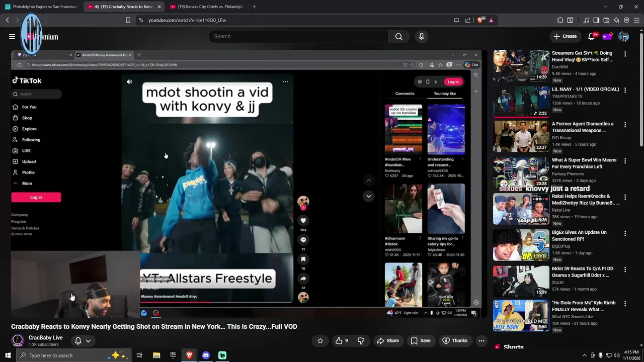Open A Former Agent Dismantles video title
The width and height of the screenshot is (644, 362).
583,127
